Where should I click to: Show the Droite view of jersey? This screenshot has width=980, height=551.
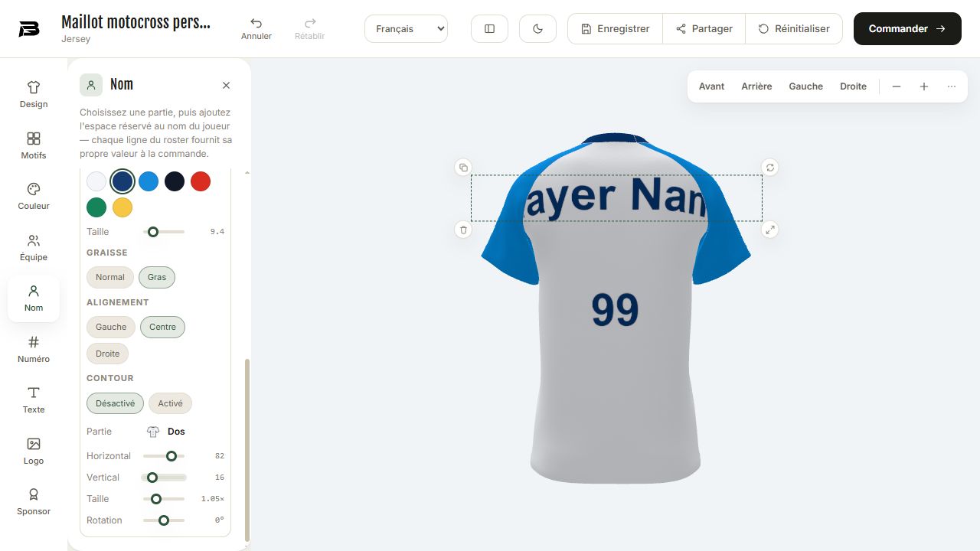click(x=853, y=86)
